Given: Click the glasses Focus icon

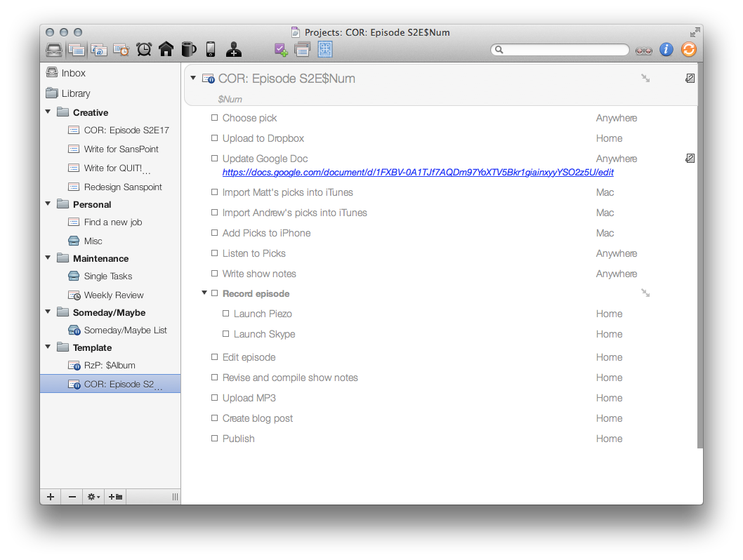Looking at the screenshot, I should pyautogui.click(x=643, y=51).
